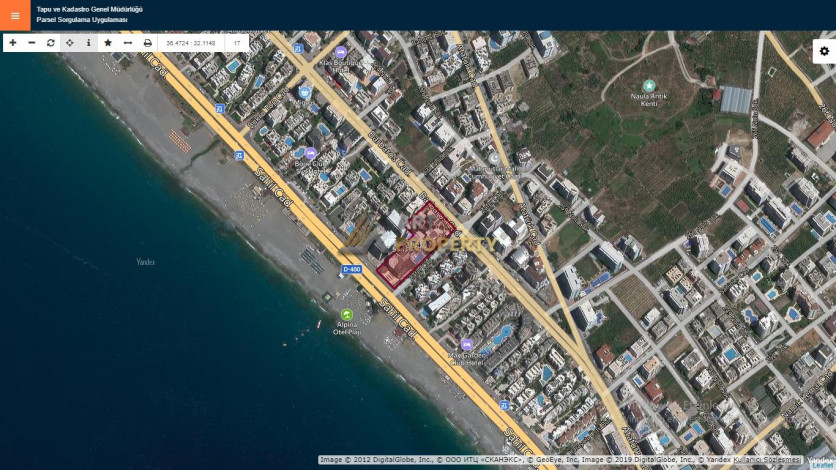Click the Yandex watermark on the sea
836x470 pixels.
146,262
